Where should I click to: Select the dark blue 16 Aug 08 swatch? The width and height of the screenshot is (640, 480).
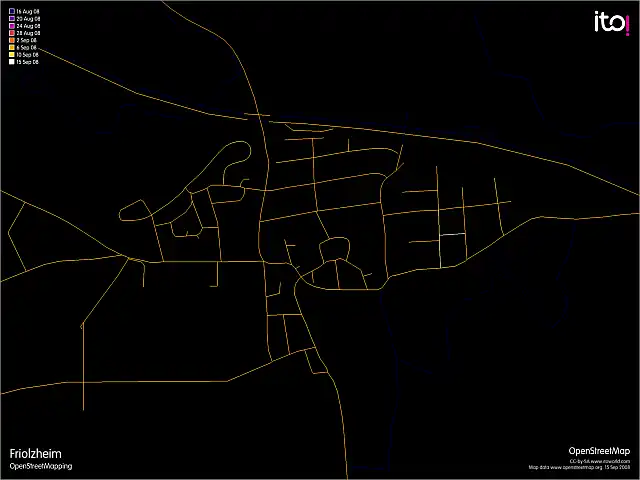tap(12, 11)
